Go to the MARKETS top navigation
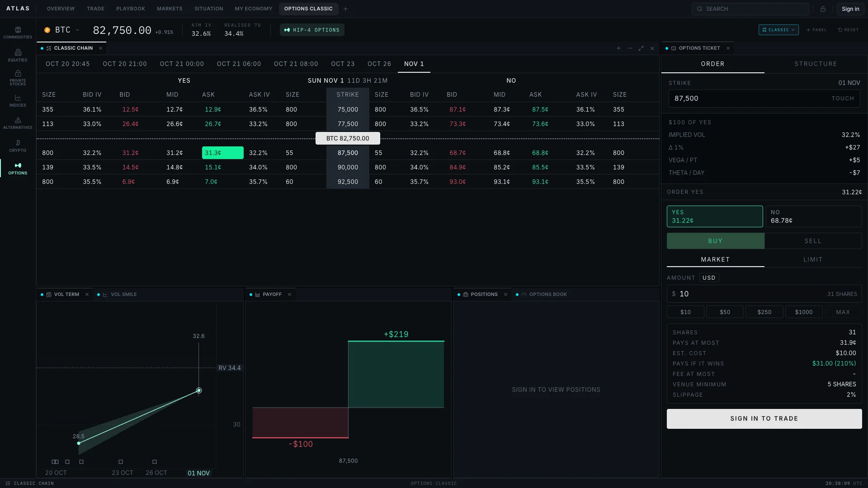This screenshot has width=868, height=488. pos(170,9)
